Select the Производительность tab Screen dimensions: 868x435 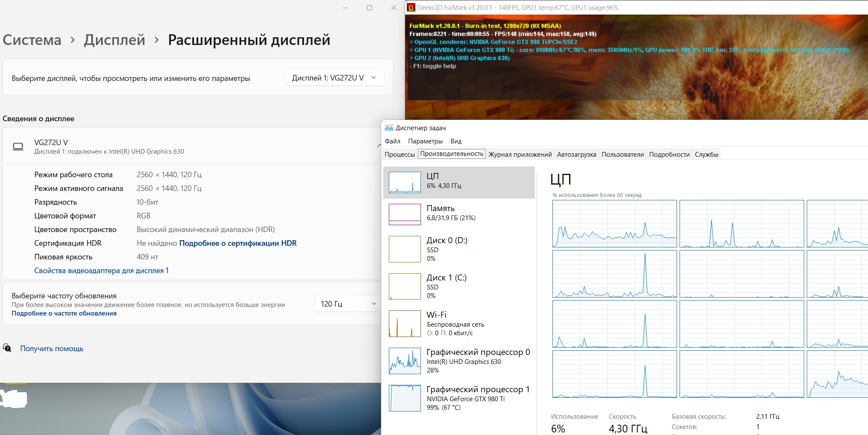(x=451, y=154)
